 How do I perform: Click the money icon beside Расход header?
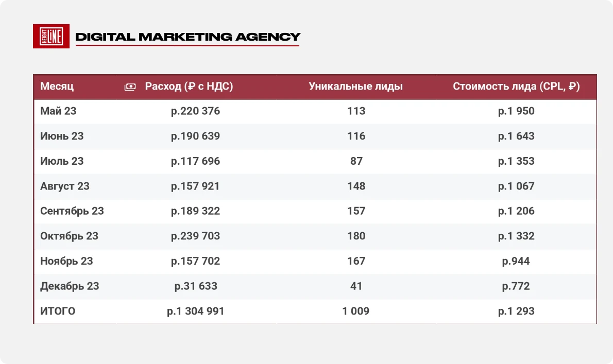point(130,86)
